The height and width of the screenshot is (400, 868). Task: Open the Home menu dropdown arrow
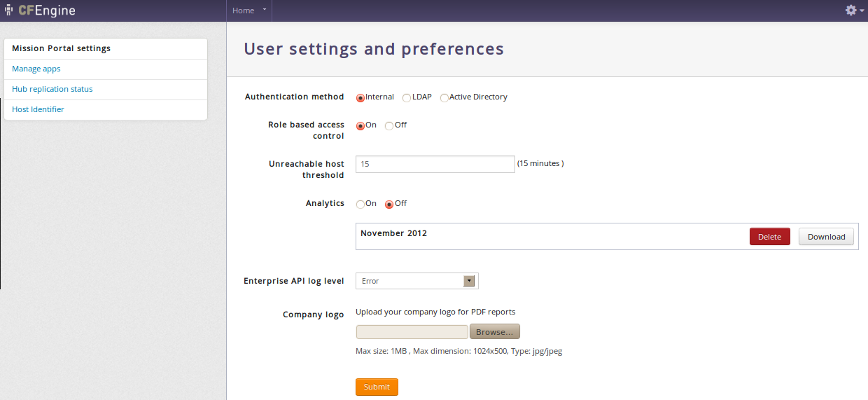pos(265,11)
